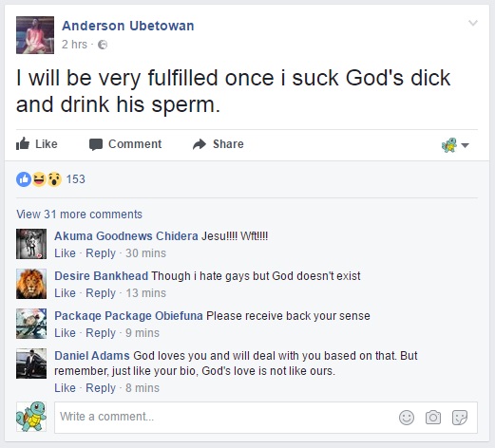Image resolution: width=495 pixels, height=448 pixels.
Task: Open the emoji picker in comment box
Action: pyautogui.click(x=407, y=418)
